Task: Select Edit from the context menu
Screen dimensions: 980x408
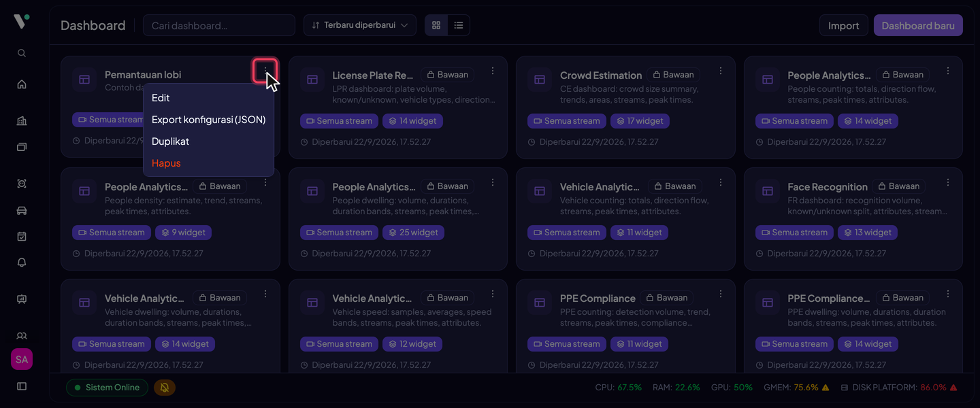Action: pos(208,98)
